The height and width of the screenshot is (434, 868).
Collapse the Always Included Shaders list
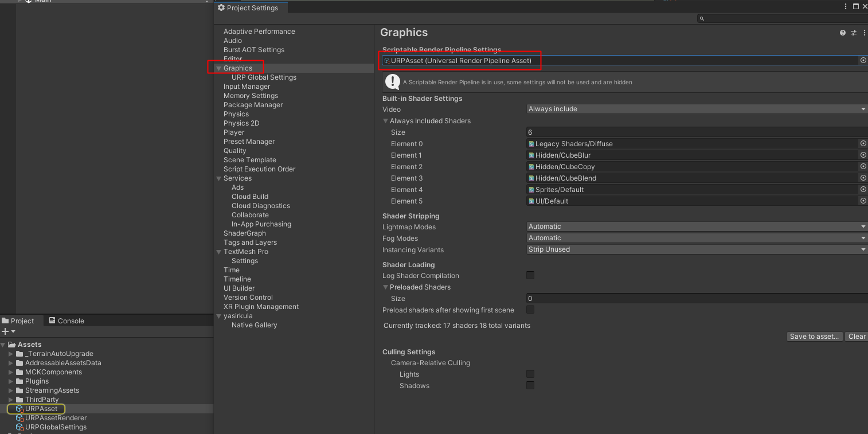coord(386,121)
